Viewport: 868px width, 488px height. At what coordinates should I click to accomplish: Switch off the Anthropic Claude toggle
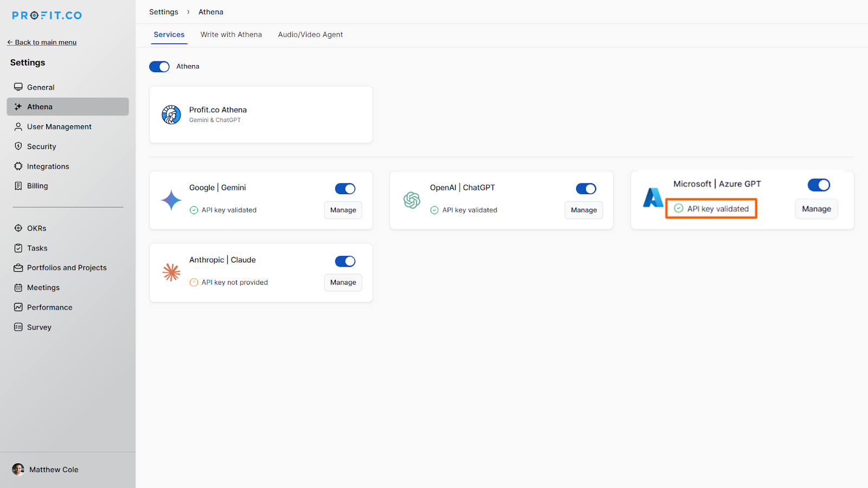(345, 261)
